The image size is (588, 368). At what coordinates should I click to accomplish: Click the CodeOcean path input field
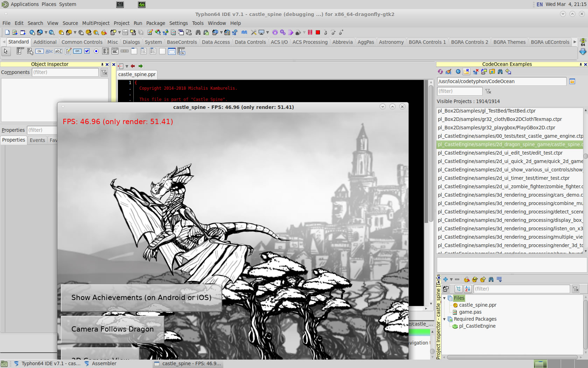[502, 81]
